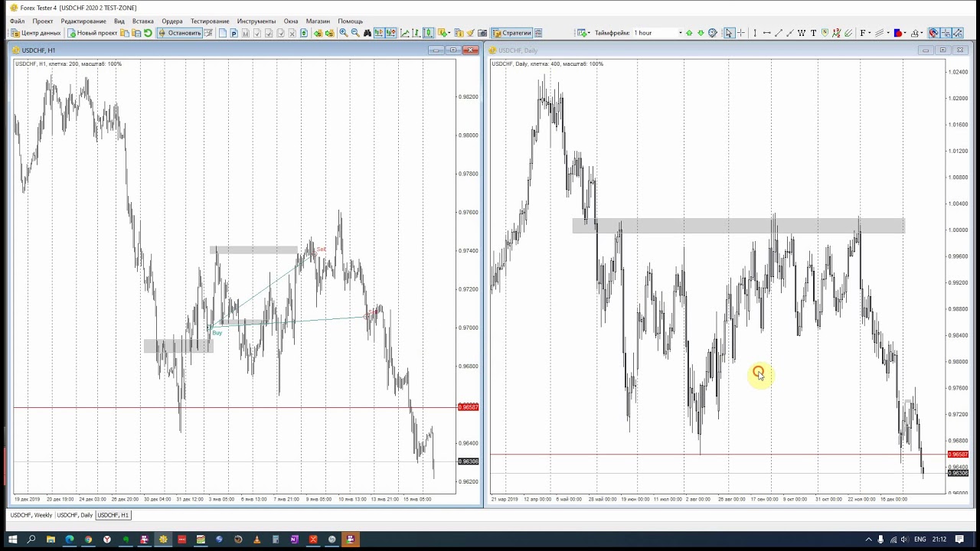The width and height of the screenshot is (980, 551).
Task: Click the binoculars search icon
Action: (367, 33)
